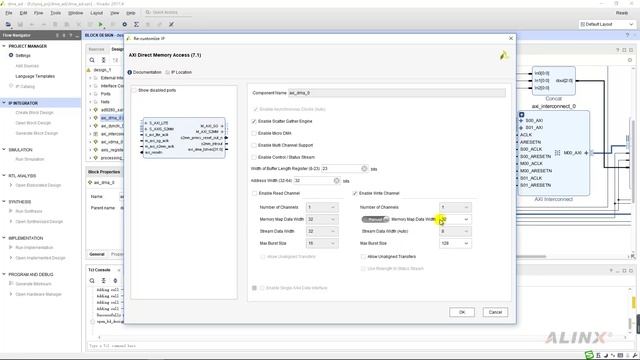640x360 pixels.
Task: Click OK in Re-customize IP dialog
Action: pyautogui.click(x=462, y=312)
